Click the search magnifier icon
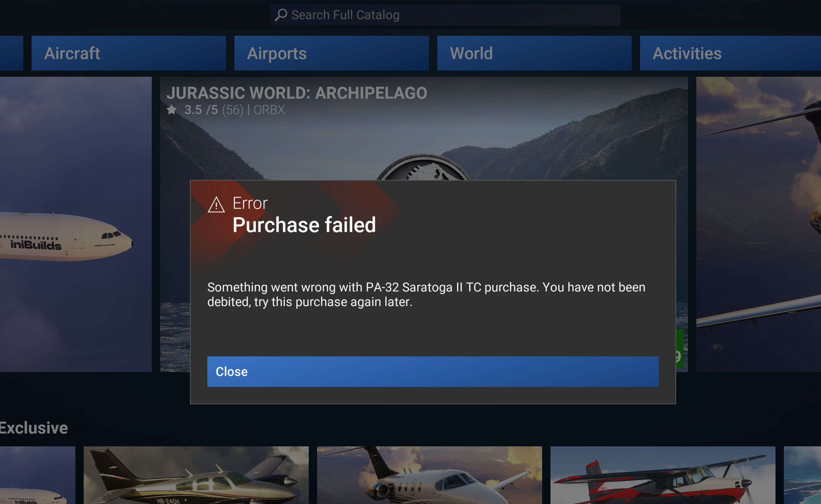 281,15
